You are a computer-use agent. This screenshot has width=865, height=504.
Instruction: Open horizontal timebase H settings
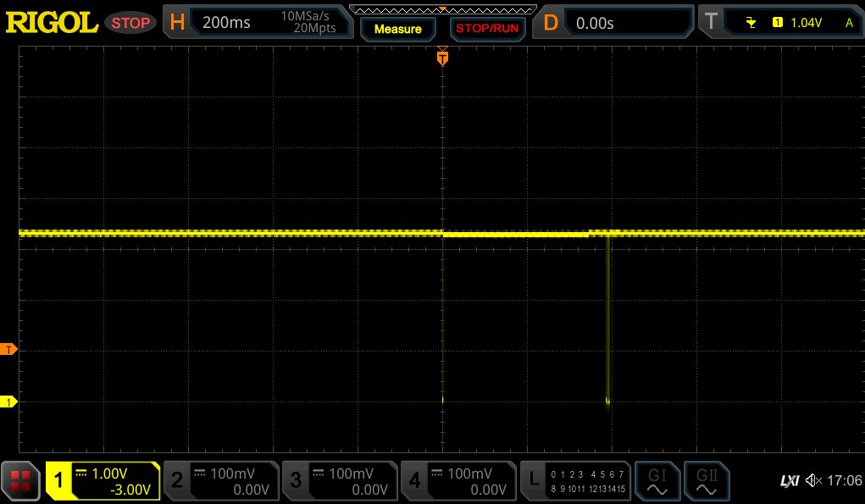(x=177, y=22)
